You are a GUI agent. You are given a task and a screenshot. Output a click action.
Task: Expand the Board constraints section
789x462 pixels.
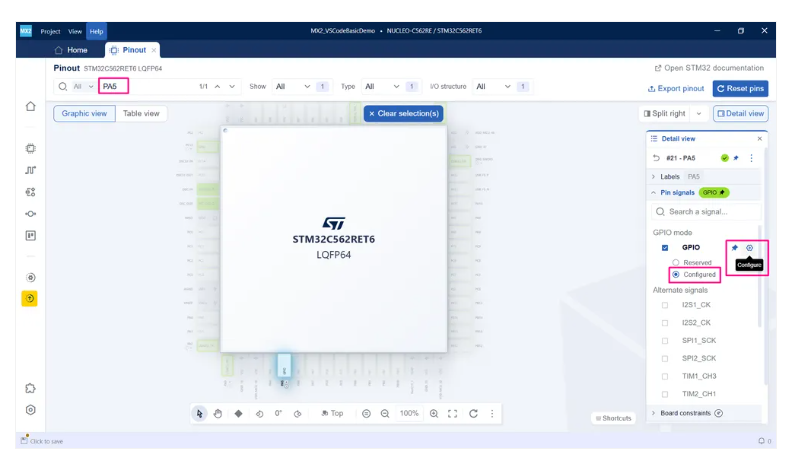(654, 413)
